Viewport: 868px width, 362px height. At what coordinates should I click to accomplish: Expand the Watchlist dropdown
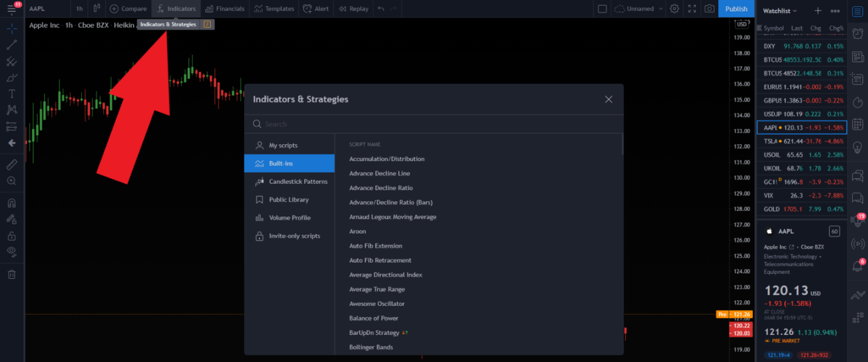pos(780,11)
